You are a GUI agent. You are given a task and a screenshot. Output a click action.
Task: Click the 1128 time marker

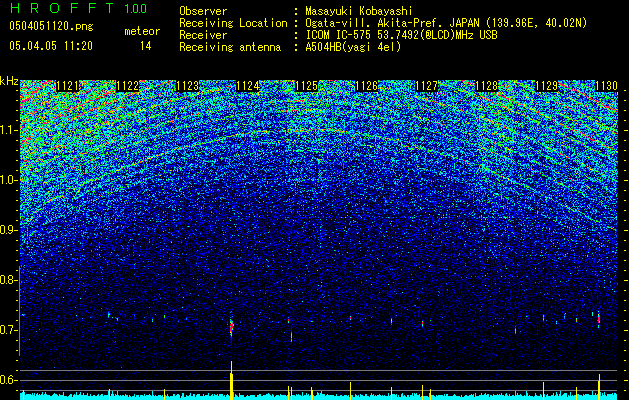pyautogui.click(x=487, y=86)
